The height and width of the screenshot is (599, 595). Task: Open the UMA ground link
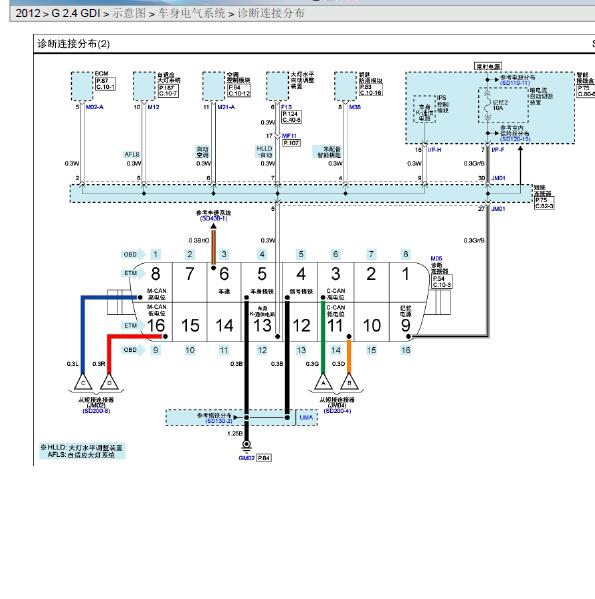306,418
